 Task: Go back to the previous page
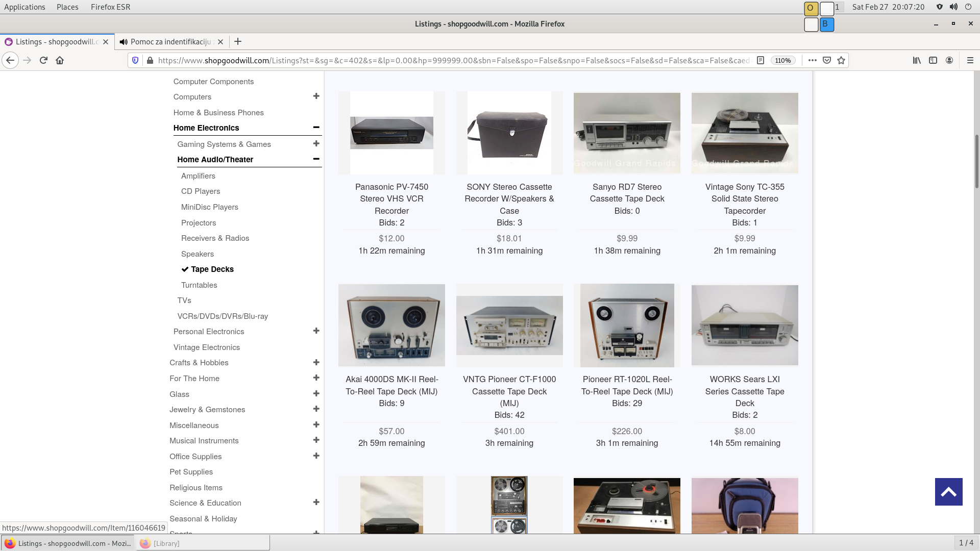[x=10, y=60]
